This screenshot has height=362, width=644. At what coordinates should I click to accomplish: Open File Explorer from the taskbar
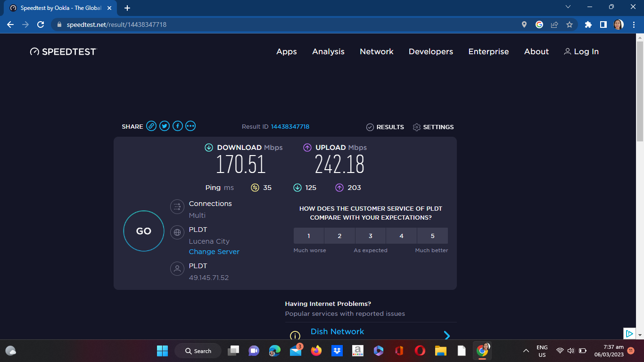tap(440, 351)
